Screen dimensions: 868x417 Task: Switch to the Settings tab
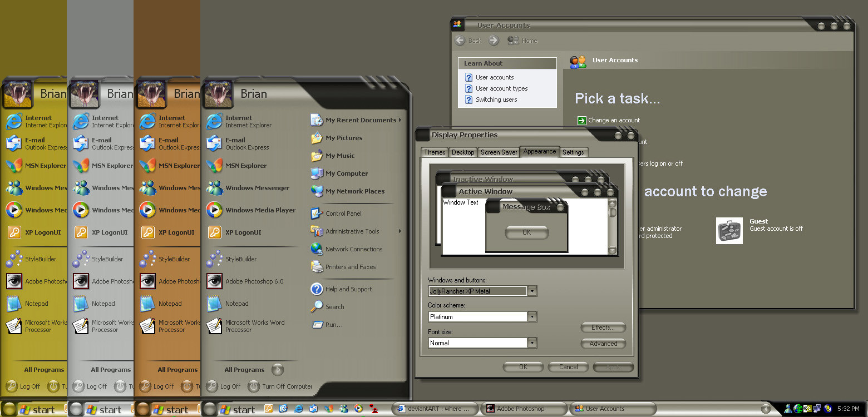click(x=573, y=152)
